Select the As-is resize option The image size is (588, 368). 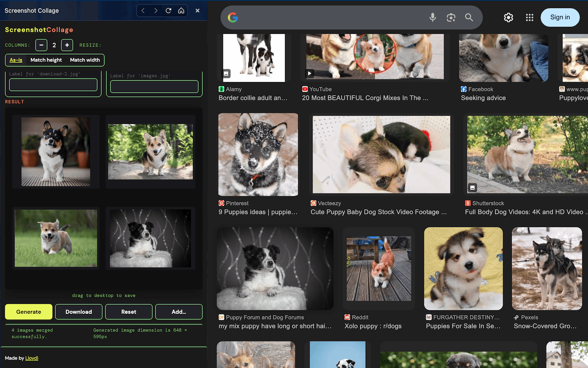[x=16, y=60]
